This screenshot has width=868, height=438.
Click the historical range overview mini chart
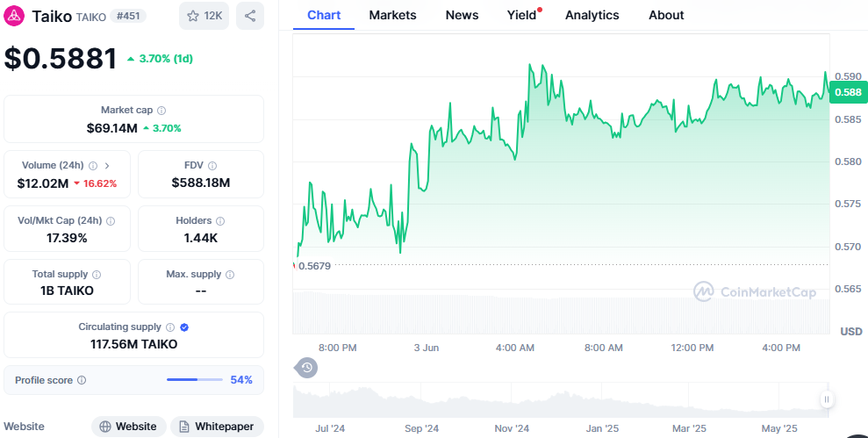point(561,399)
